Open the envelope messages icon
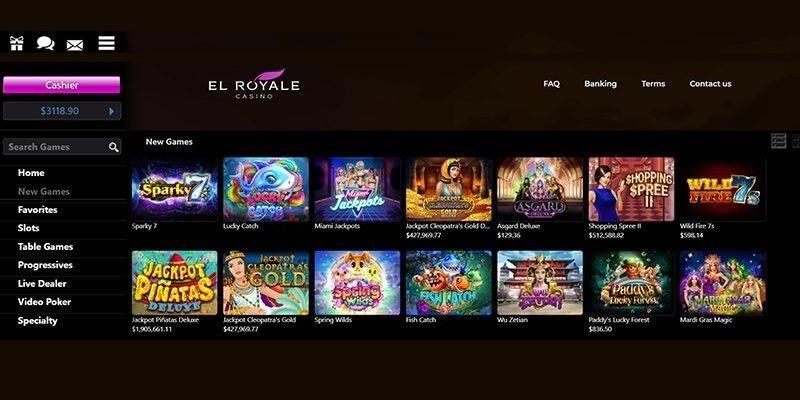The image size is (800, 400). tap(75, 45)
